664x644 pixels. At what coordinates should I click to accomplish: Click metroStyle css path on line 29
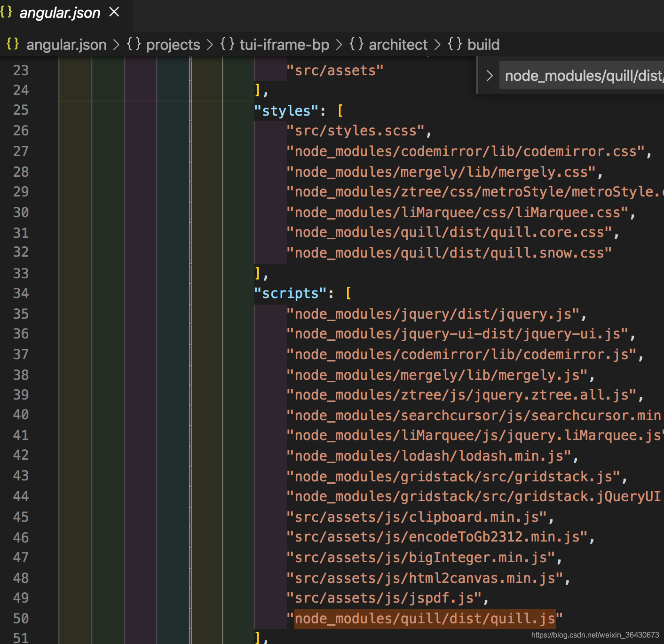(475, 192)
